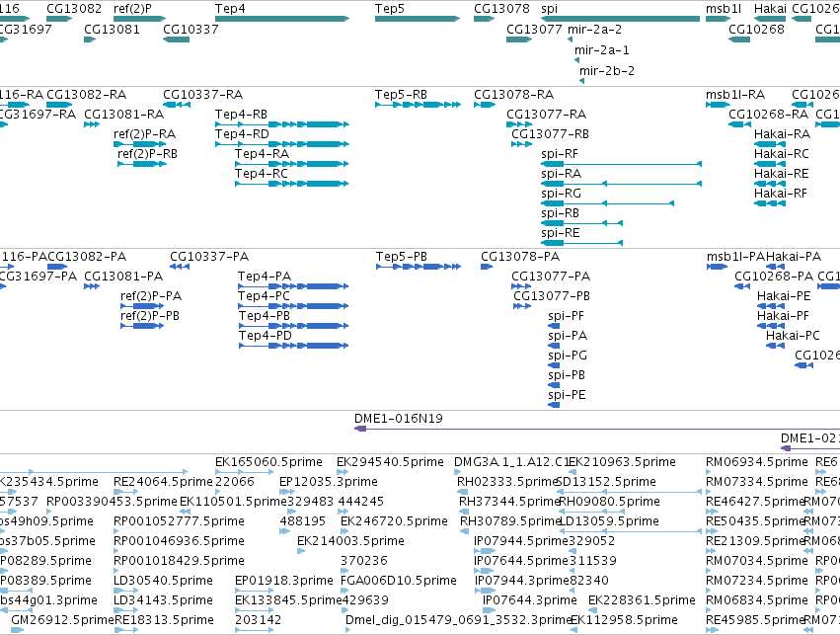The height and width of the screenshot is (635, 840).
Task: Select the spi-PF protein label
Action: (x=566, y=316)
